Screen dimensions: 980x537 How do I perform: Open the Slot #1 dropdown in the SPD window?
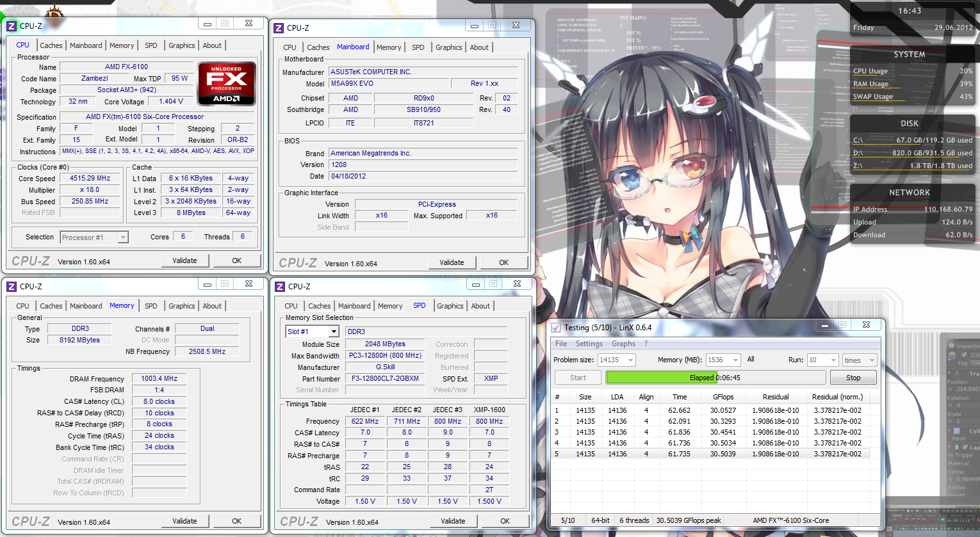point(312,332)
